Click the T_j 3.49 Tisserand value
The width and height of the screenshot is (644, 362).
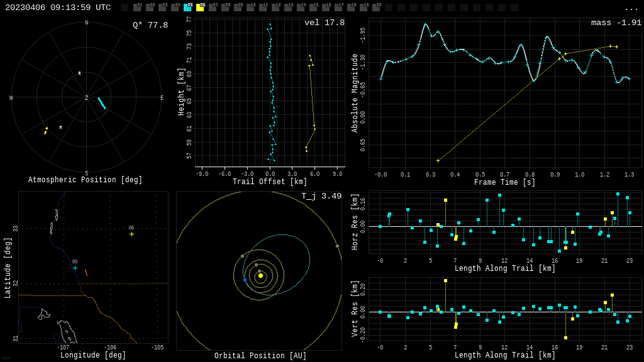coord(322,196)
